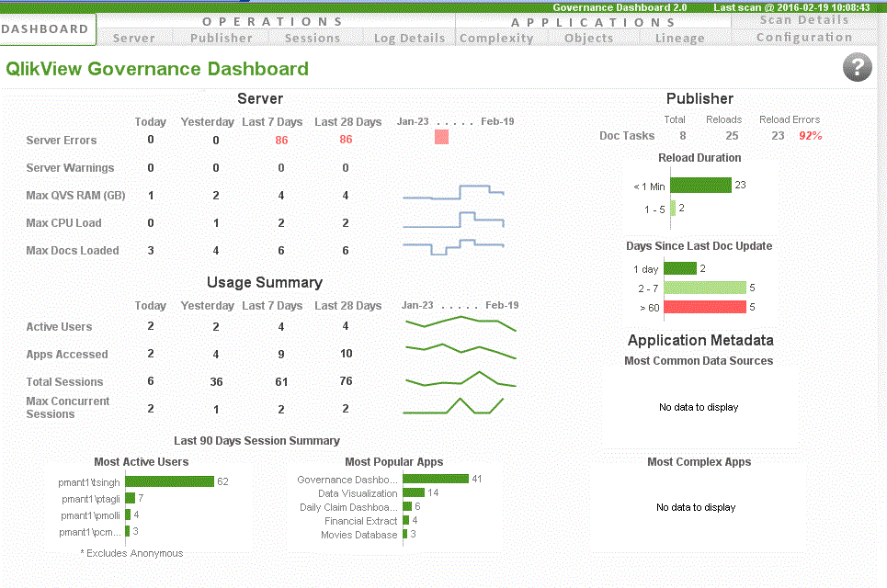Viewport: 887px width, 588px height.
Task: Select the pmant1\pcm... user bar
Action: [x=128, y=531]
